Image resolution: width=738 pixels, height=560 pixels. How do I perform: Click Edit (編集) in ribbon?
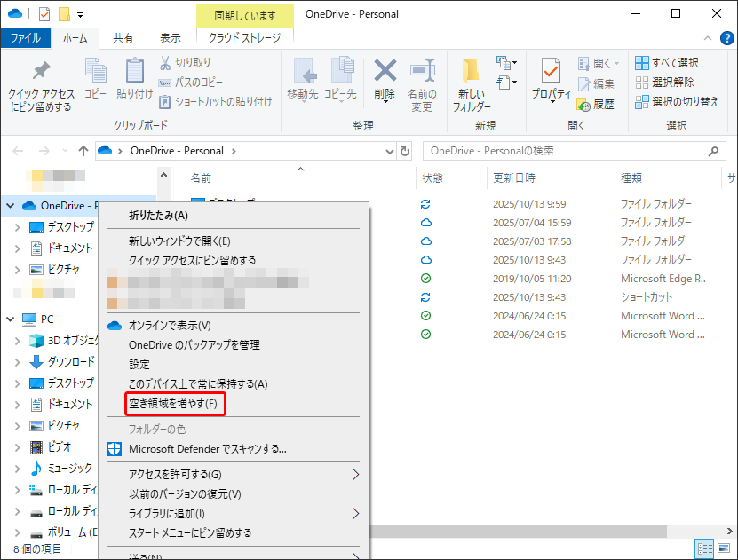596,83
